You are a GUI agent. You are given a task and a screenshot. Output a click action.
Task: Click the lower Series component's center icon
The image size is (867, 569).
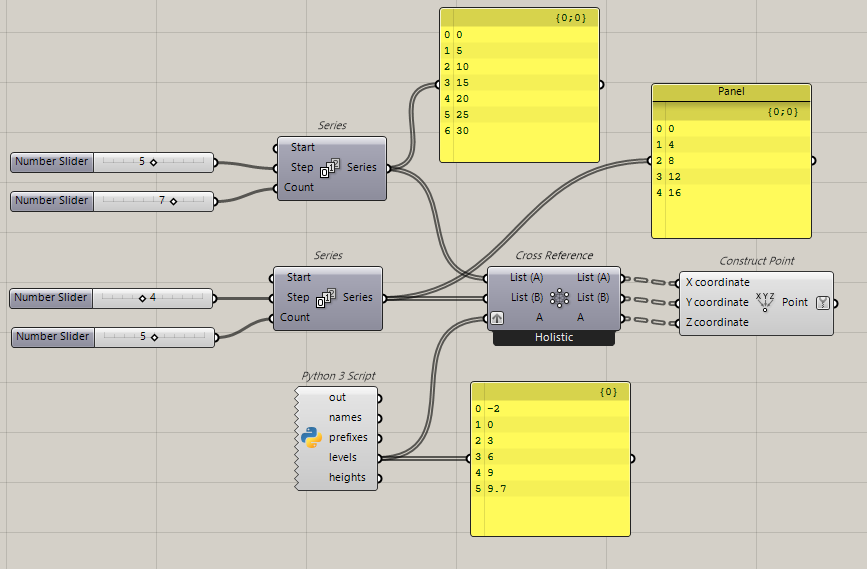[326, 298]
